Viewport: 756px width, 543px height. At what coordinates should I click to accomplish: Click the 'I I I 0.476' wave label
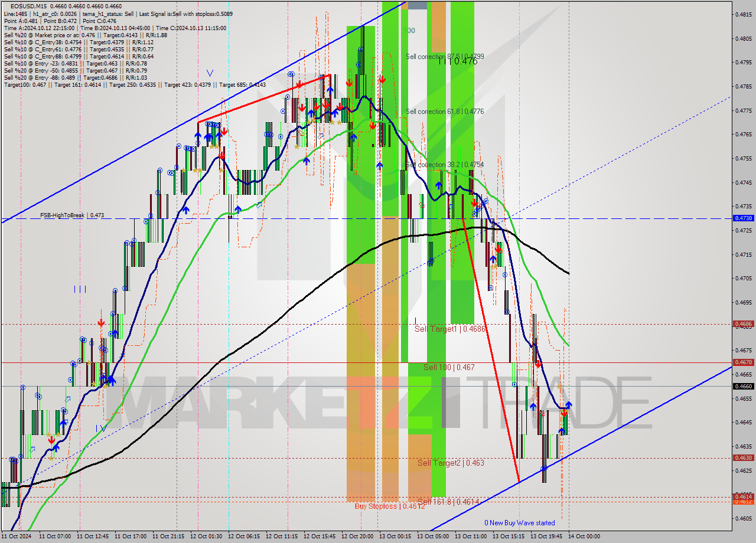click(458, 61)
